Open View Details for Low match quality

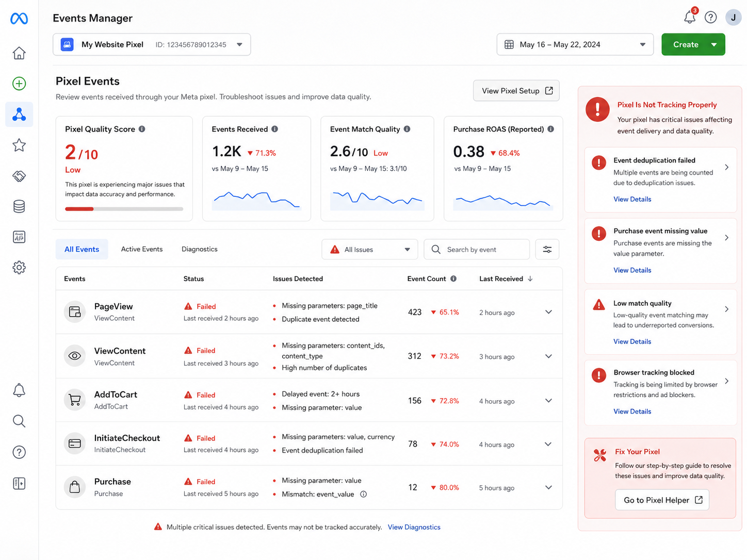(632, 341)
